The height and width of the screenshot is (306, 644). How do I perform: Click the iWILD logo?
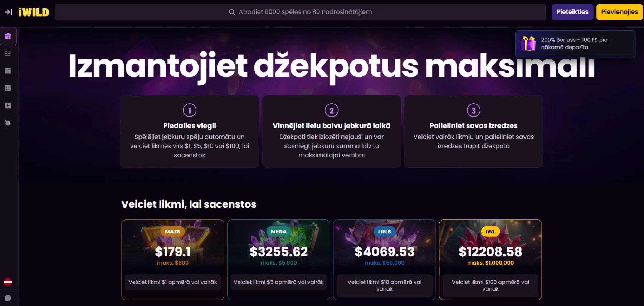[x=34, y=12]
